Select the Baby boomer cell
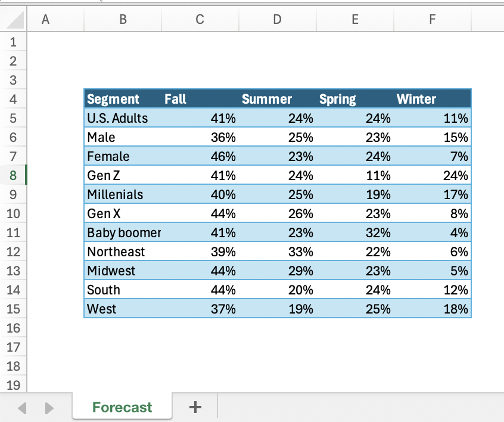Image resolution: width=504 pixels, height=422 pixels. coord(123,232)
